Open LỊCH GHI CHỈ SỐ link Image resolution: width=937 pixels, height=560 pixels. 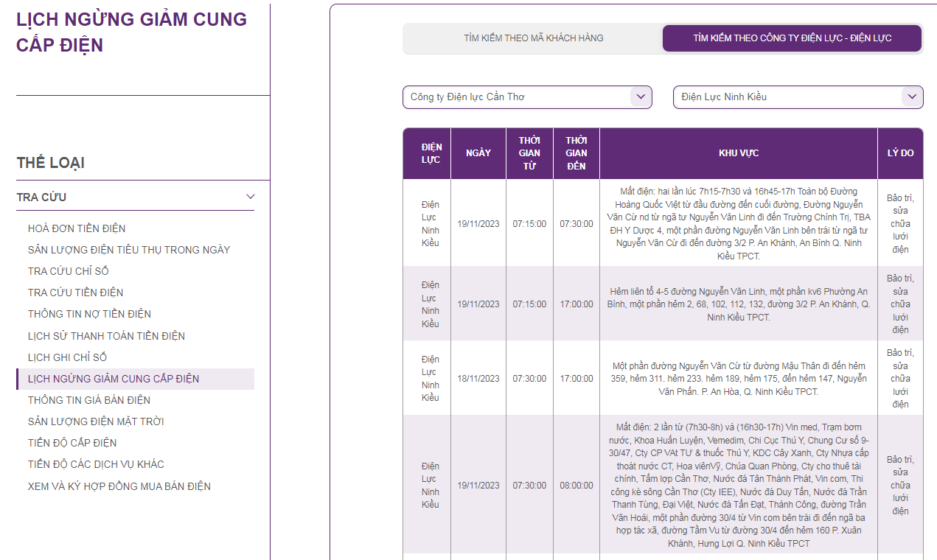click(x=67, y=357)
